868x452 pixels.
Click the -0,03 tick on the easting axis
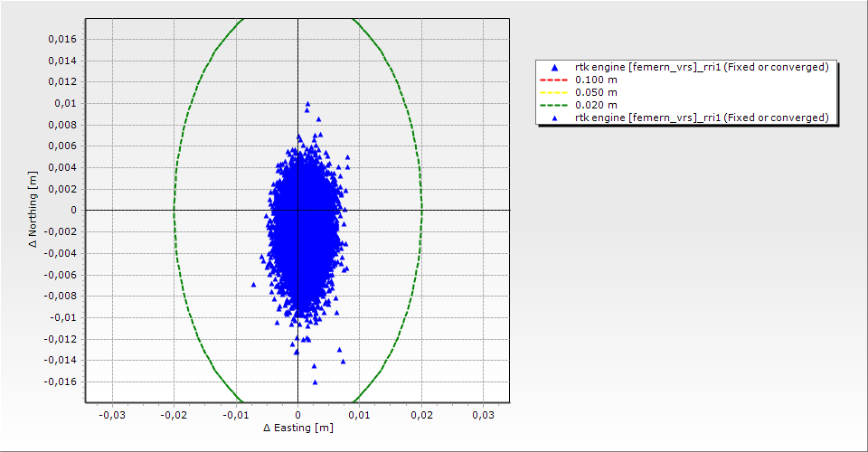[111, 415]
